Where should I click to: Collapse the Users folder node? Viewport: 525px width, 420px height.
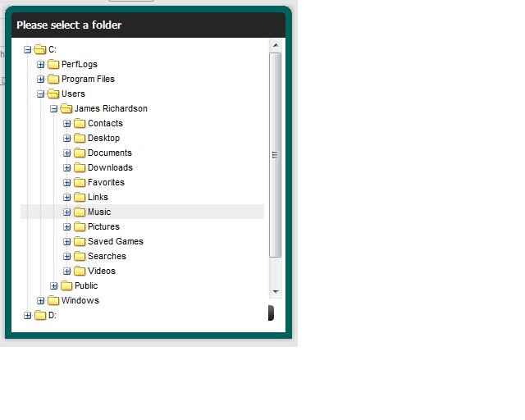[41, 94]
